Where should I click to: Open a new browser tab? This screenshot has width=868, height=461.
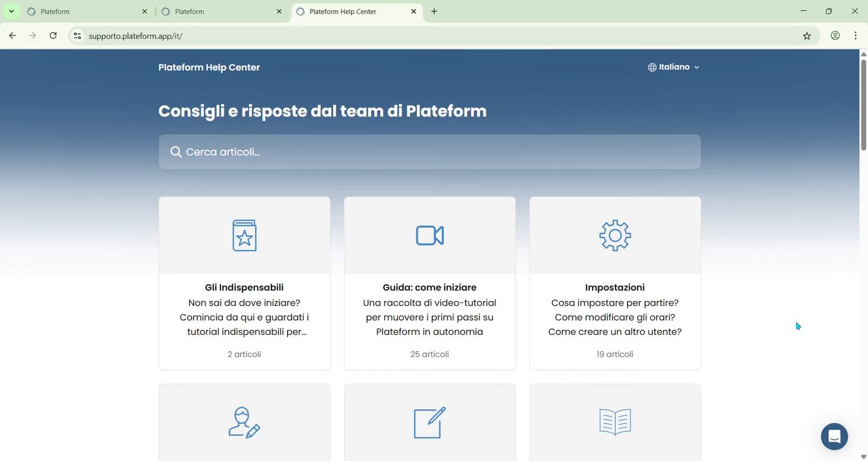[434, 12]
